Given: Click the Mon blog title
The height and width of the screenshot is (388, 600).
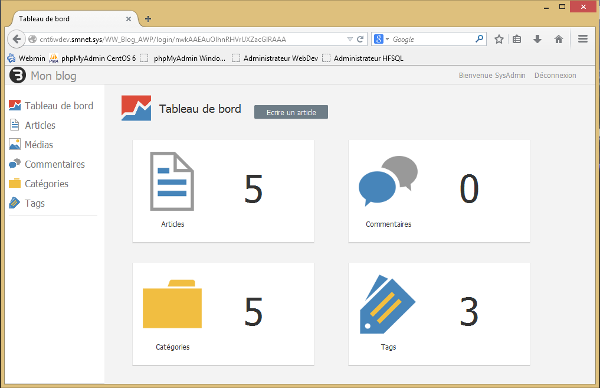Looking at the screenshot, I should click(x=54, y=76).
